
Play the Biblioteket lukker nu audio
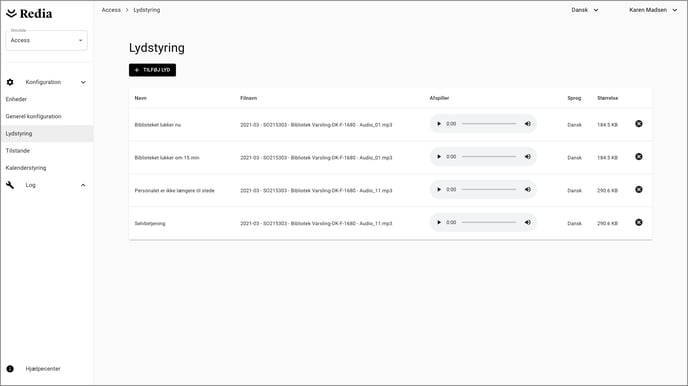(439, 124)
